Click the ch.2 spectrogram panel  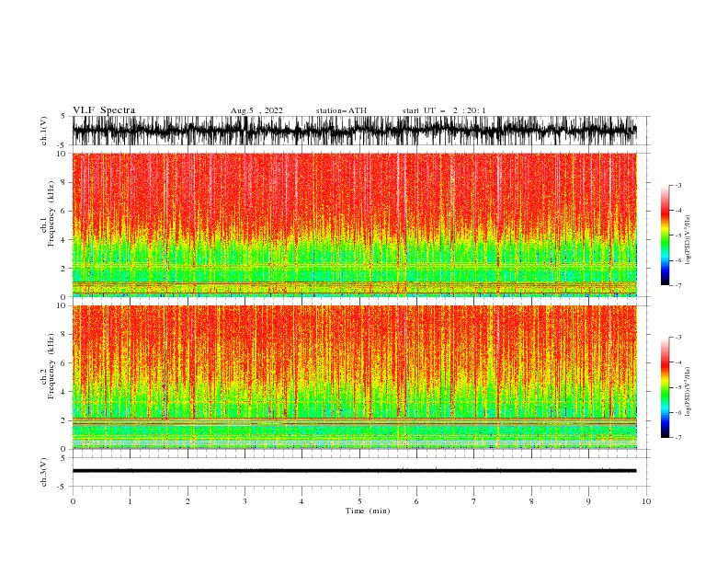[x=355, y=377]
